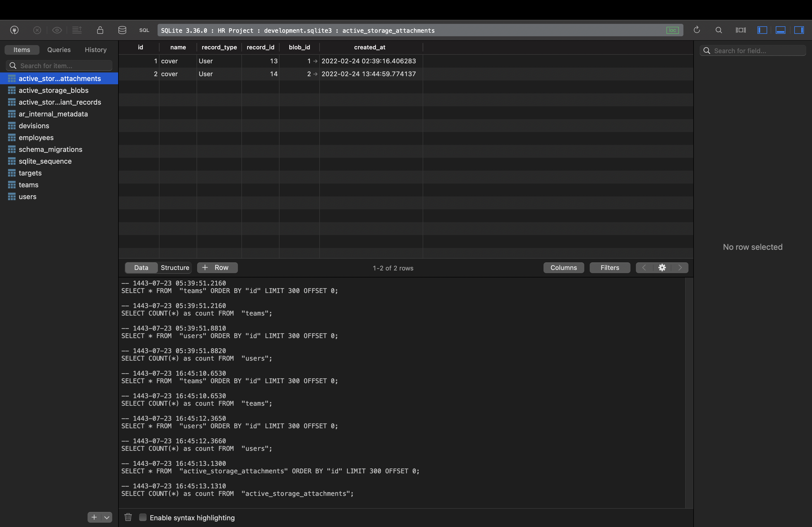Screen dimensions: 812x527
Task: Select the employees table in sidebar
Action: pos(36,137)
